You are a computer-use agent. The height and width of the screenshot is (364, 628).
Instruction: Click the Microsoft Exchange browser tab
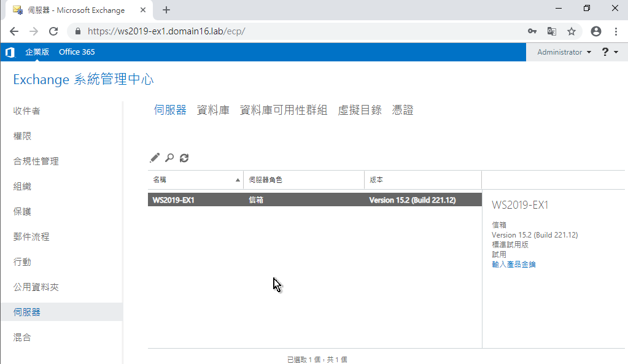click(x=79, y=10)
